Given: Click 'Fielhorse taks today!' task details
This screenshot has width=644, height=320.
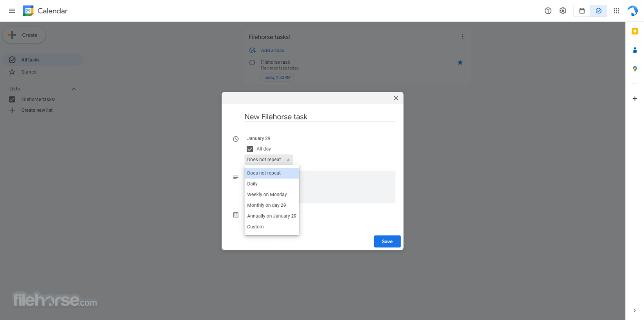Looking at the screenshot, I should [x=280, y=68].
